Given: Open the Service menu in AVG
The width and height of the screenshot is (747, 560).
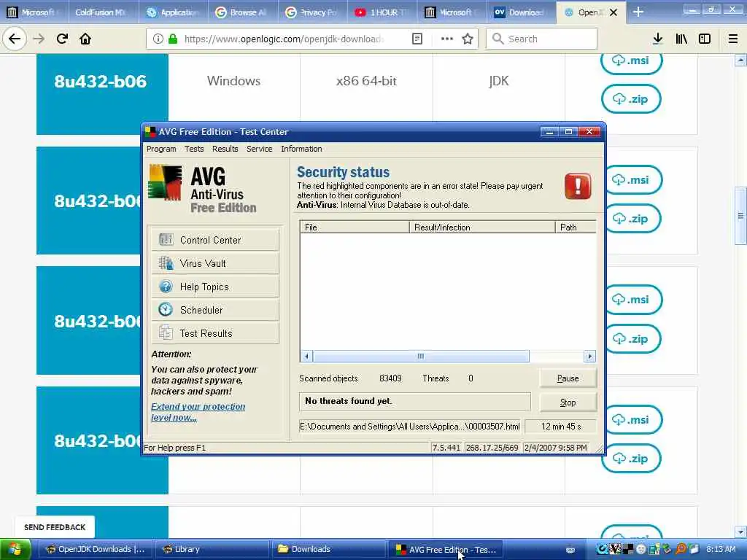Looking at the screenshot, I should (x=259, y=149).
